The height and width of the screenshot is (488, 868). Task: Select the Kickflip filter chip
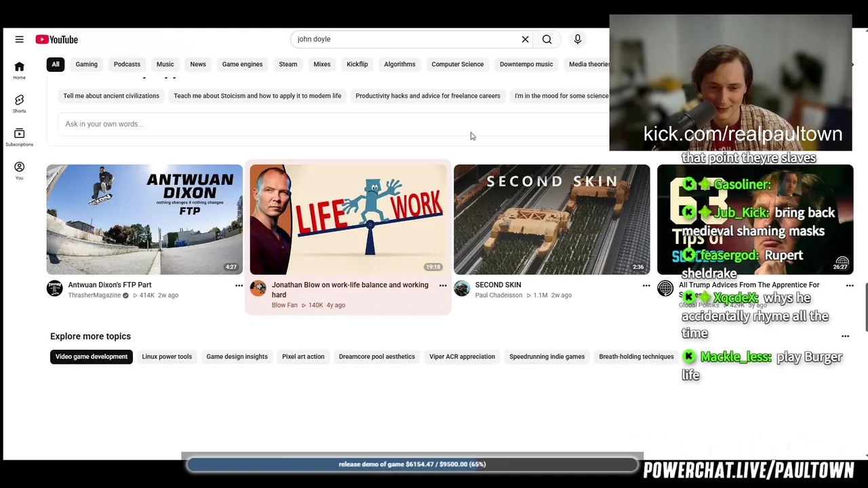pos(357,64)
